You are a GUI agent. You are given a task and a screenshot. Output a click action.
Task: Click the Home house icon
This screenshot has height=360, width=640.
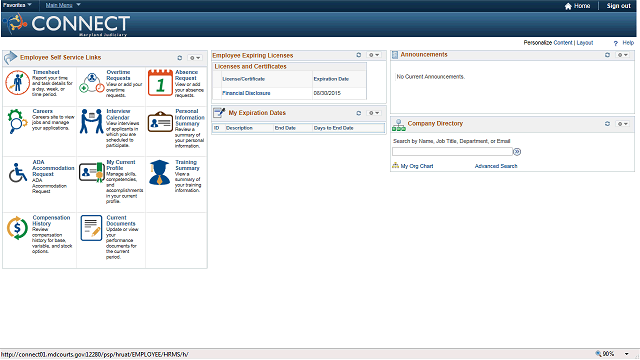point(568,6)
